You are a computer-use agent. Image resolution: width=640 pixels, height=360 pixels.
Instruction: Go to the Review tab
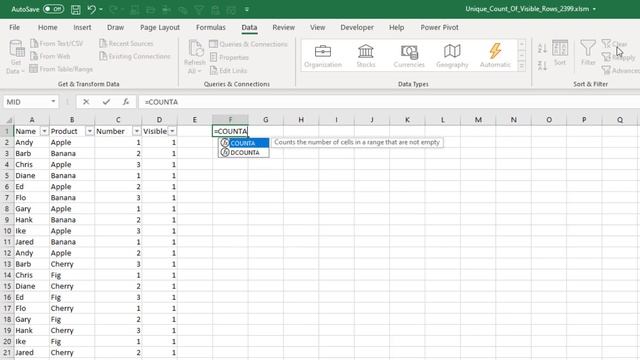point(283,27)
